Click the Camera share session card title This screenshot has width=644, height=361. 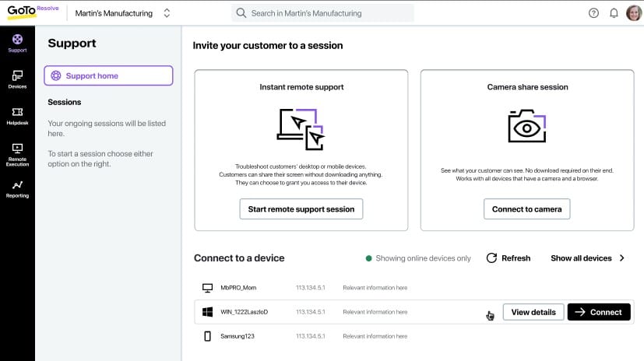tap(527, 87)
